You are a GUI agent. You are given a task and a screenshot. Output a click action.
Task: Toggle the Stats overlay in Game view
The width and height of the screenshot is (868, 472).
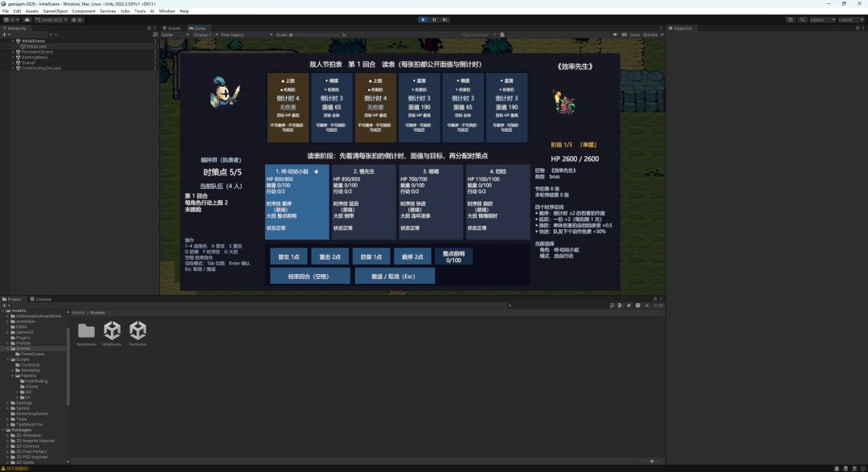pos(634,35)
